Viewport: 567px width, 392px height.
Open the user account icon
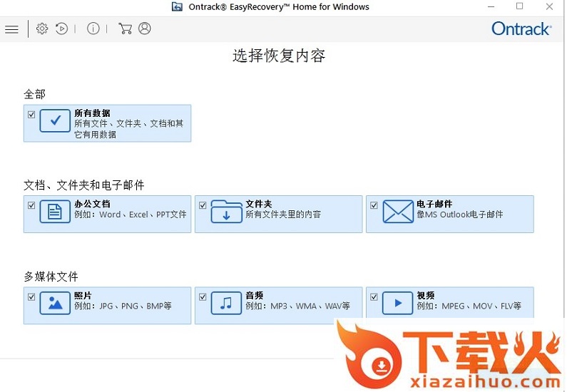tap(145, 29)
